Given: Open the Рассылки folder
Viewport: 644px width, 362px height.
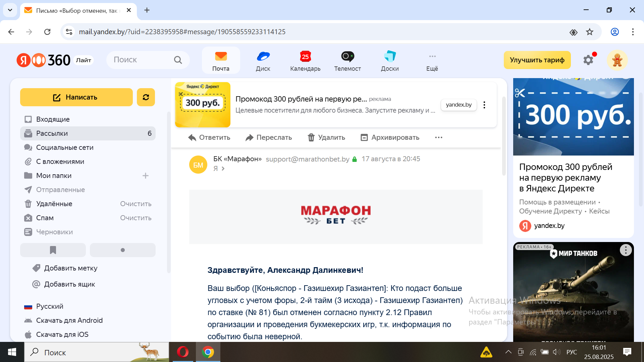Looking at the screenshot, I should 88,133.
